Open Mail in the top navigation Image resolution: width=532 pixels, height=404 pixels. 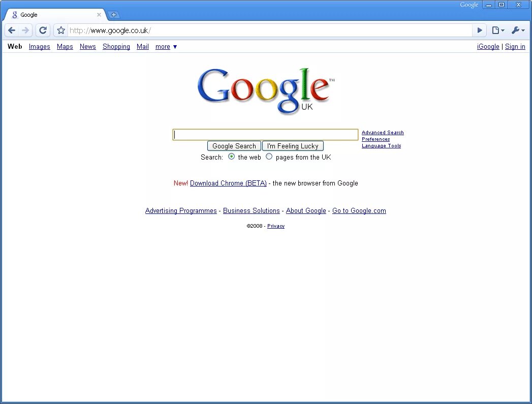pos(142,46)
